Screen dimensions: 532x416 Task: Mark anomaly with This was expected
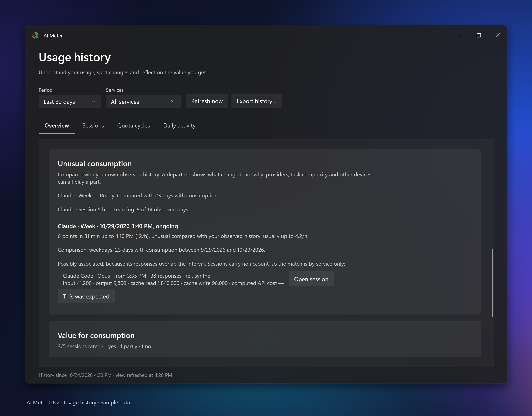86,296
